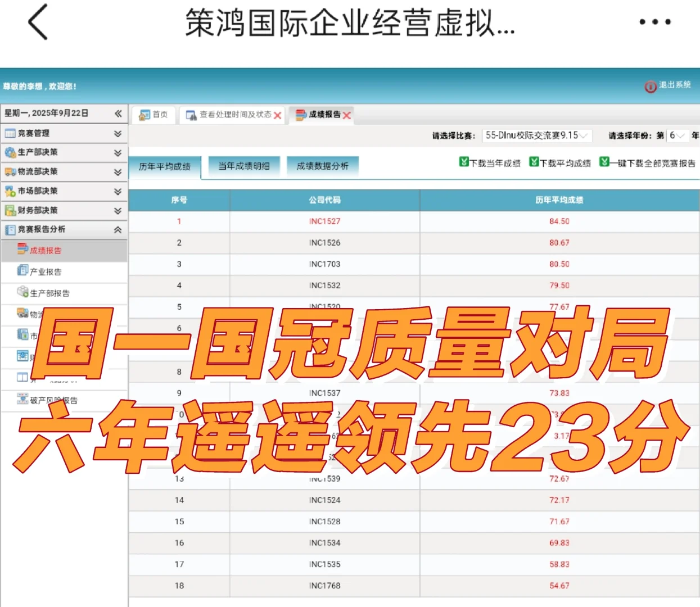Open 破产风险报告 in the sidebar

53,401
